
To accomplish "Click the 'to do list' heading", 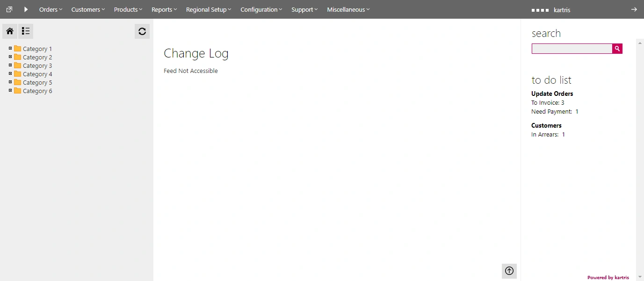I will coord(551,80).
